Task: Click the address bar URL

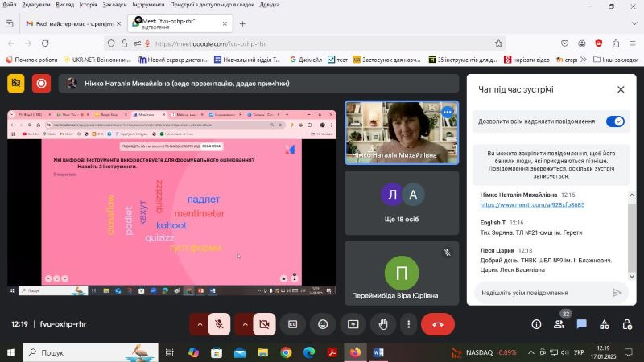Action: point(211,43)
